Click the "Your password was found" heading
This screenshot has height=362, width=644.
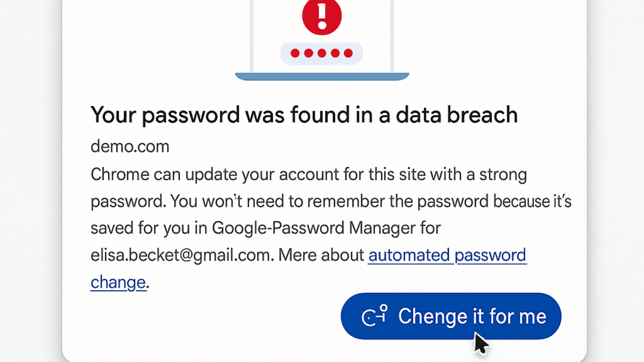(304, 115)
